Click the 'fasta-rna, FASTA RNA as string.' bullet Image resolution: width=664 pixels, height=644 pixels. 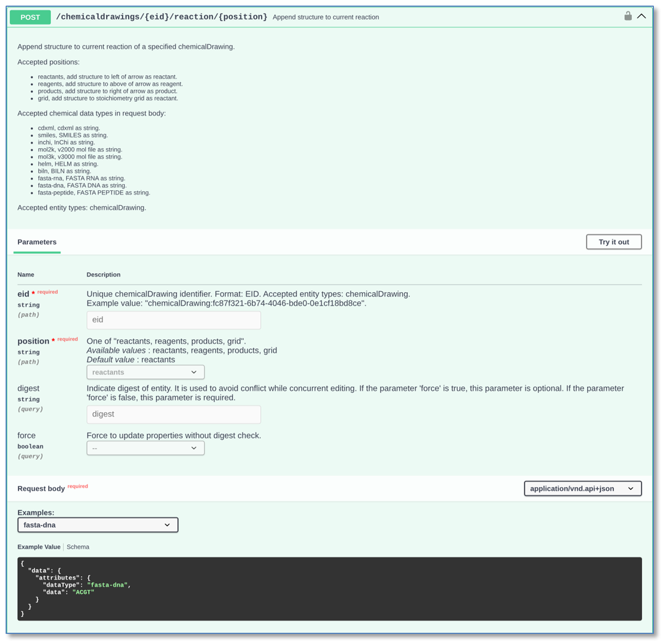click(82, 178)
